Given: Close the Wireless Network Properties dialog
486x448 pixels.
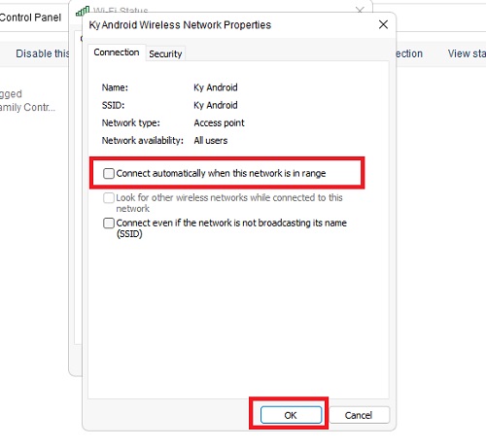Looking at the screenshot, I should [383, 24].
